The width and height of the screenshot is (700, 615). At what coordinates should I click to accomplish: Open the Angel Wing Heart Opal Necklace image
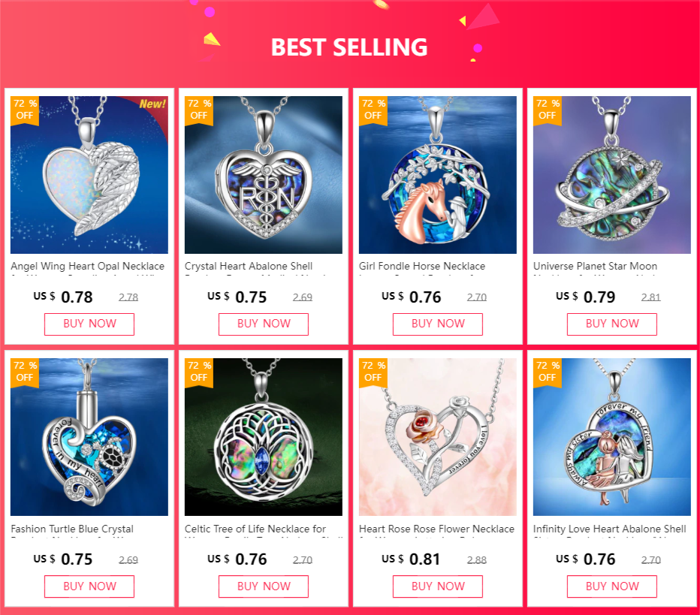click(x=89, y=175)
